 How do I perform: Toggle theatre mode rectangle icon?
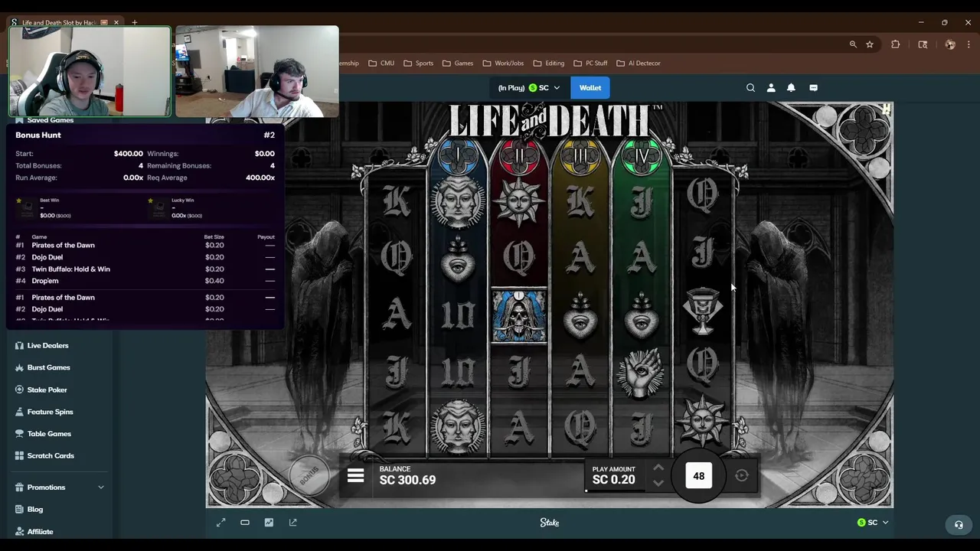point(245,523)
